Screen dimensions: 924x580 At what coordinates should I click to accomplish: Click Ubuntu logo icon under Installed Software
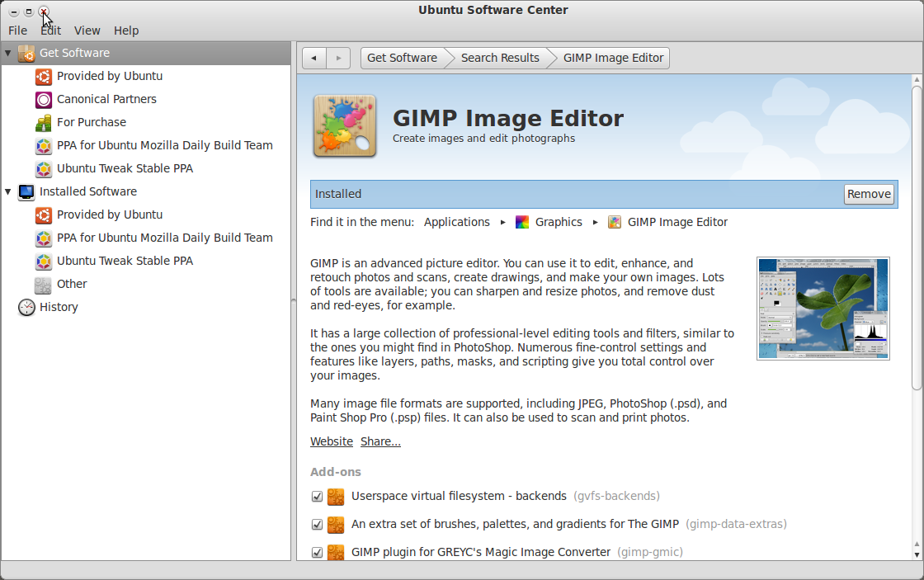pos(44,215)
